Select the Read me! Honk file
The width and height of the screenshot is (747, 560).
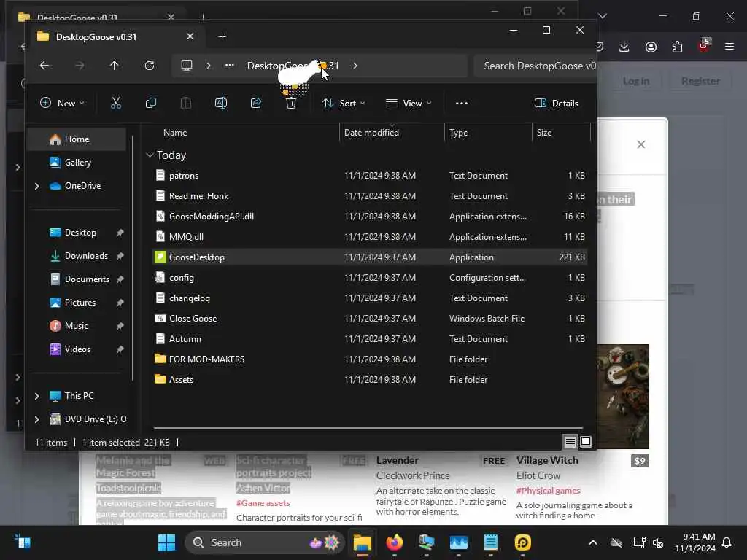coord(198,196)
